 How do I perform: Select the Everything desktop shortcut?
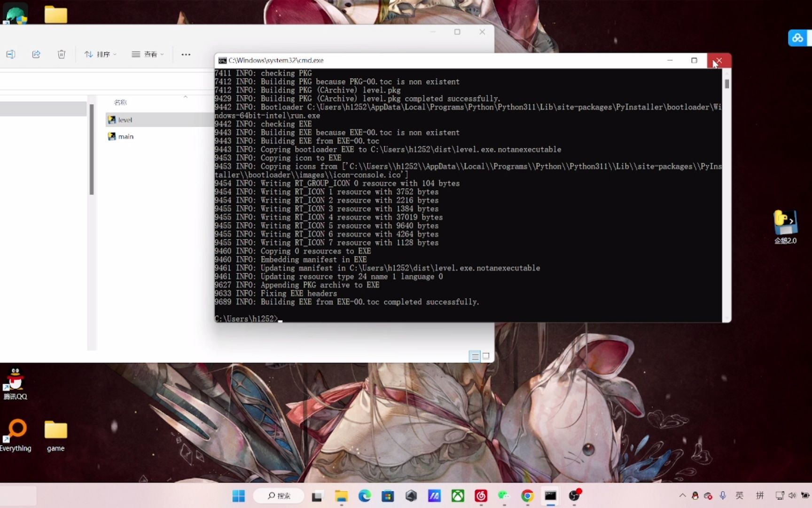[x=16, y=435]
